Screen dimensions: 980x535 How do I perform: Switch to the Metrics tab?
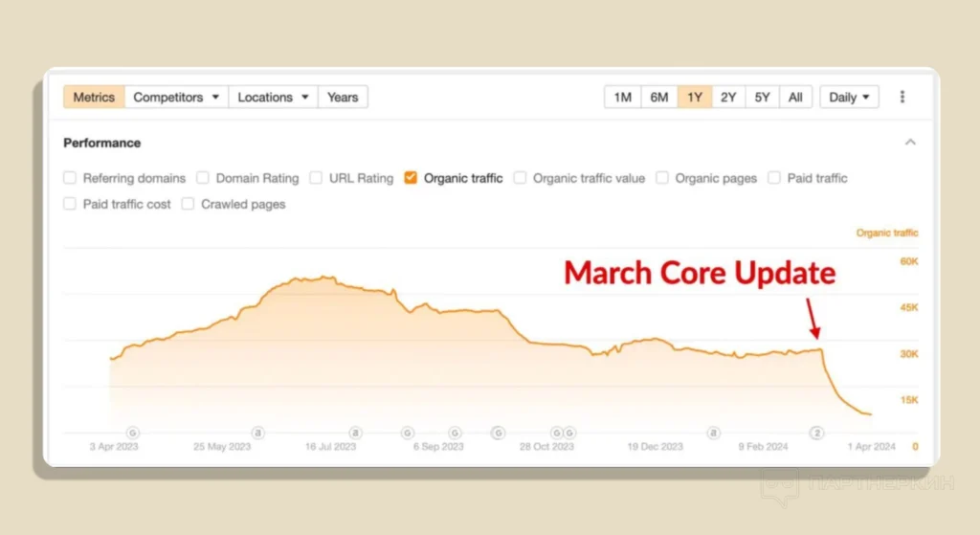(x=94, y=97)
